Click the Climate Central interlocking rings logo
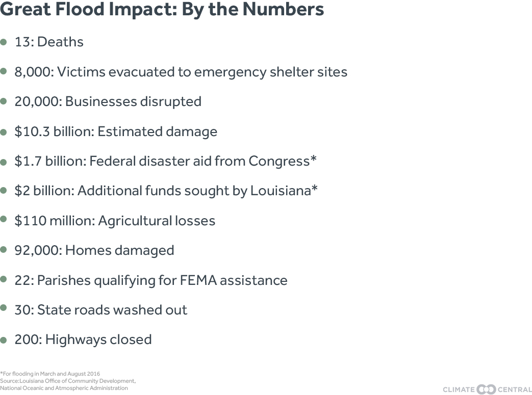This screenshot has height=395, width=532. [486, 389]
